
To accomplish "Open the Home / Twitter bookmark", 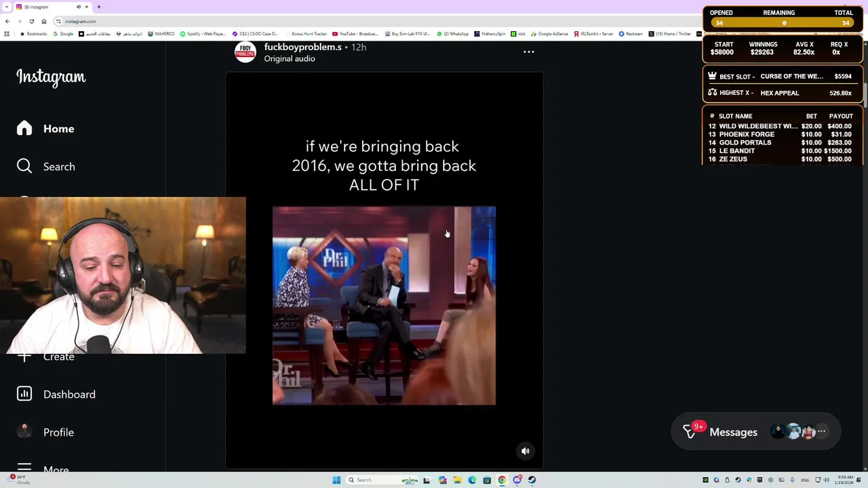I will [670, 34].
